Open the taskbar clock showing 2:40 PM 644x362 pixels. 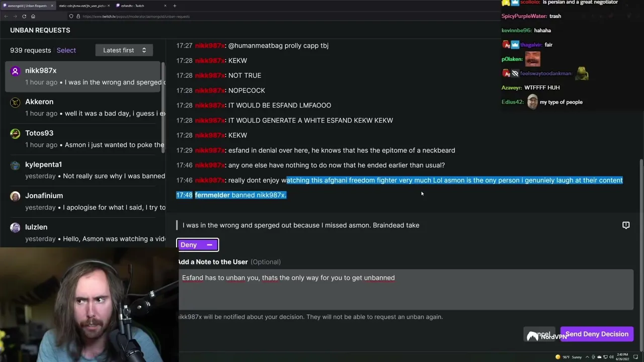pos(621,357)
